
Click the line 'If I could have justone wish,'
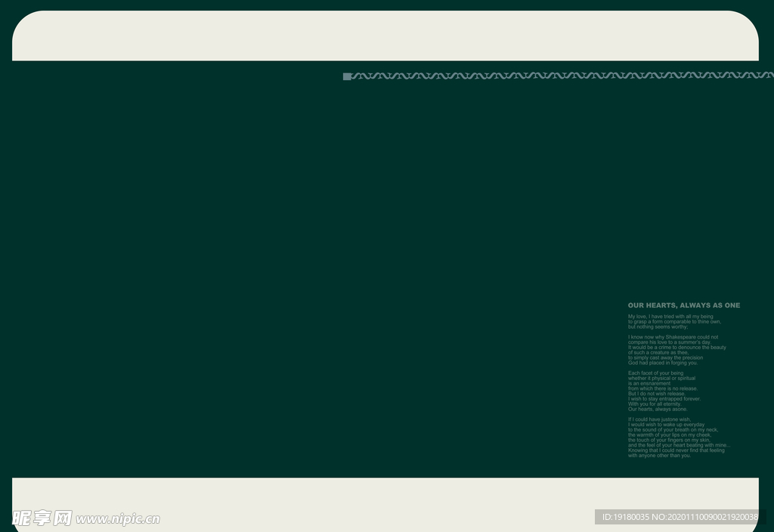659,419
